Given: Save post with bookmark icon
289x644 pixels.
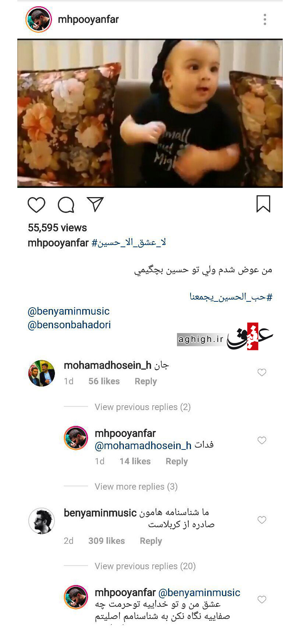Looking at the screenshot, I should (x=263, y=204).
